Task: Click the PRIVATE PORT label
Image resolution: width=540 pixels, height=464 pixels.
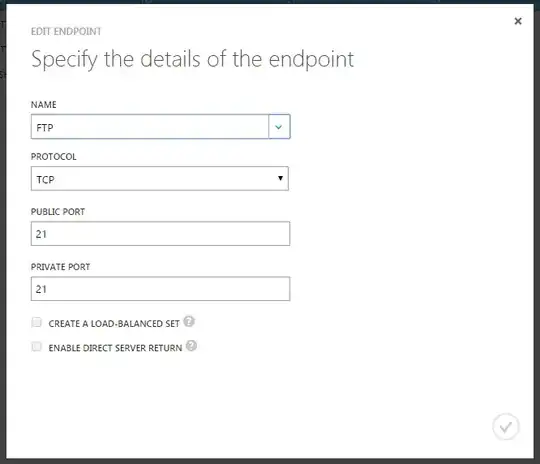Action: pos(61,267)
